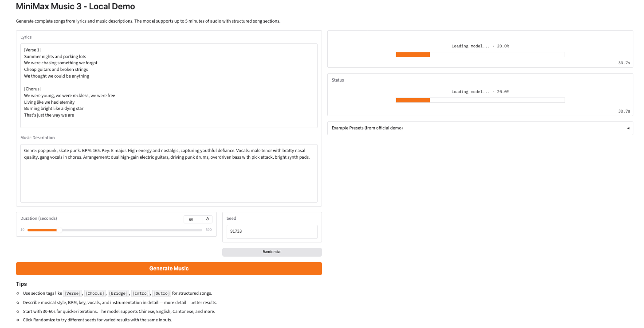Image resolution: width=644 pixels, height=328 pixels.
Task: Click the lyric "Cheap guitars and broken strings"
Action: (x=56, y=70)
